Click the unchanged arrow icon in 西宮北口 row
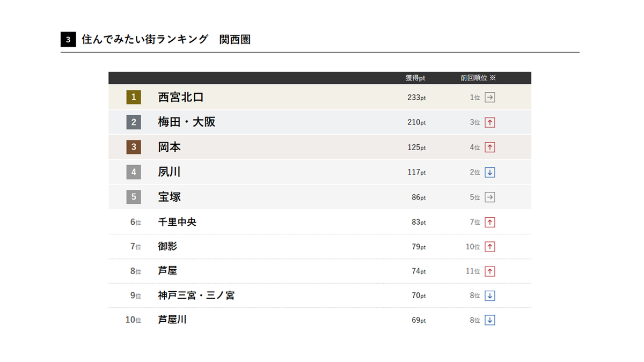This screenshot has height=362, width=644. click(x=489, y=98)
